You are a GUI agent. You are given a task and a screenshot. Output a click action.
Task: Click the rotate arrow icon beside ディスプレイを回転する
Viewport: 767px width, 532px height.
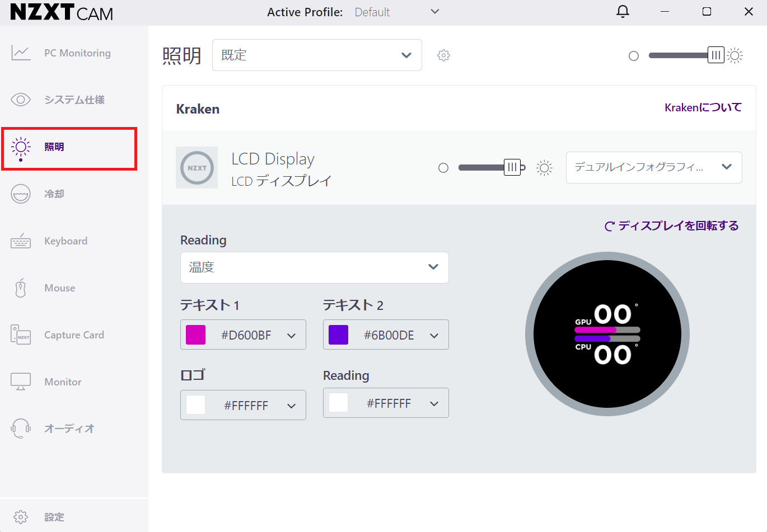(x=610, y=226)
